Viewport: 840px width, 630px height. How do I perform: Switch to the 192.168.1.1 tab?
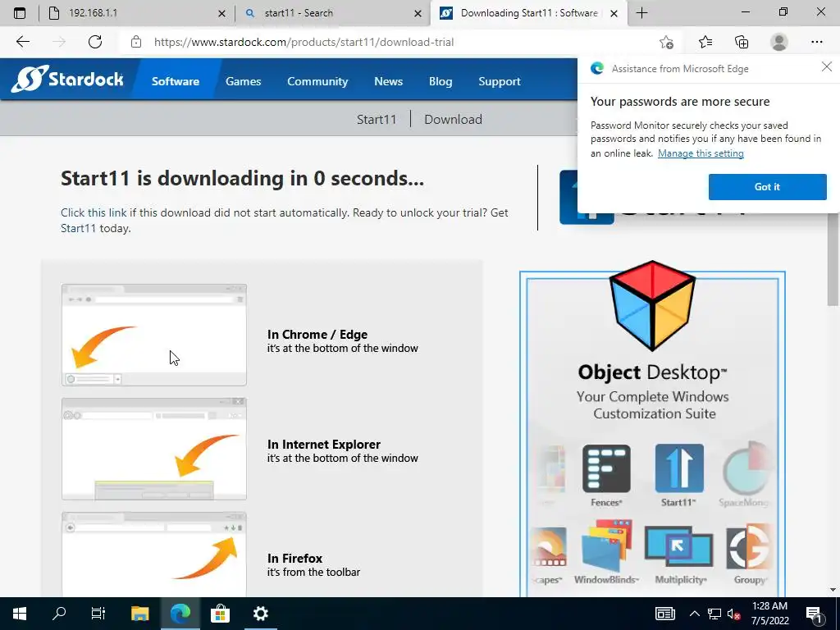tap(135, 13)
